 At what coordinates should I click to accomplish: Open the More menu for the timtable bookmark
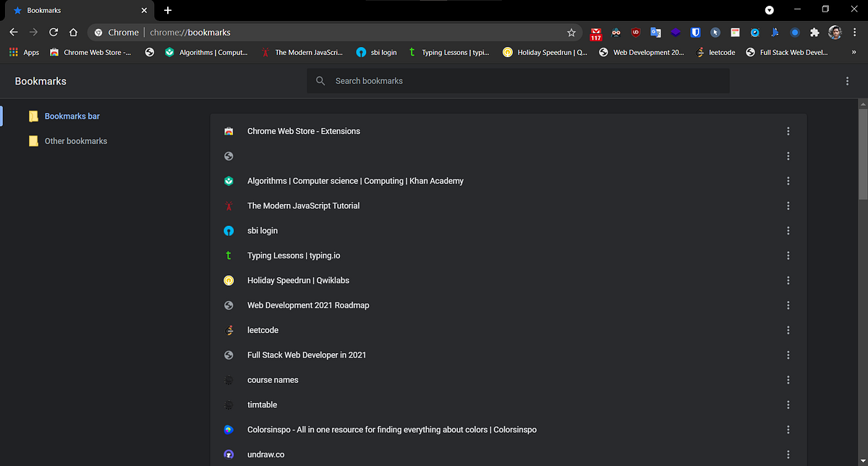(788, 404)
